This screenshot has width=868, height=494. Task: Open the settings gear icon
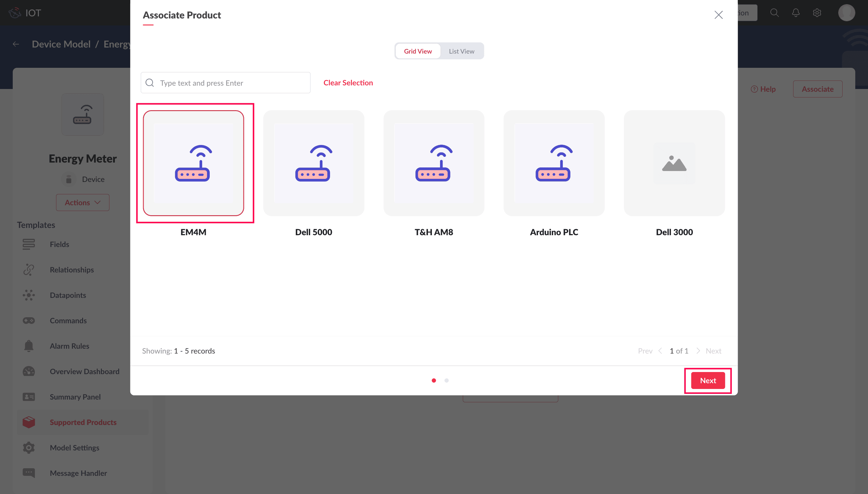817,13
